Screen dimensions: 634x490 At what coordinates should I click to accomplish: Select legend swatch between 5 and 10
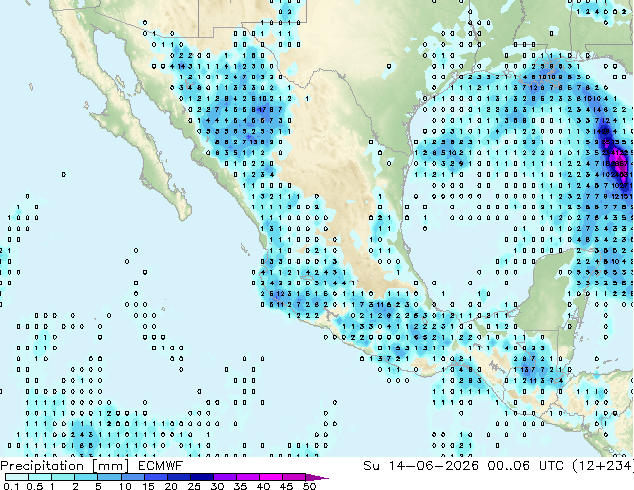click(109, 477)
